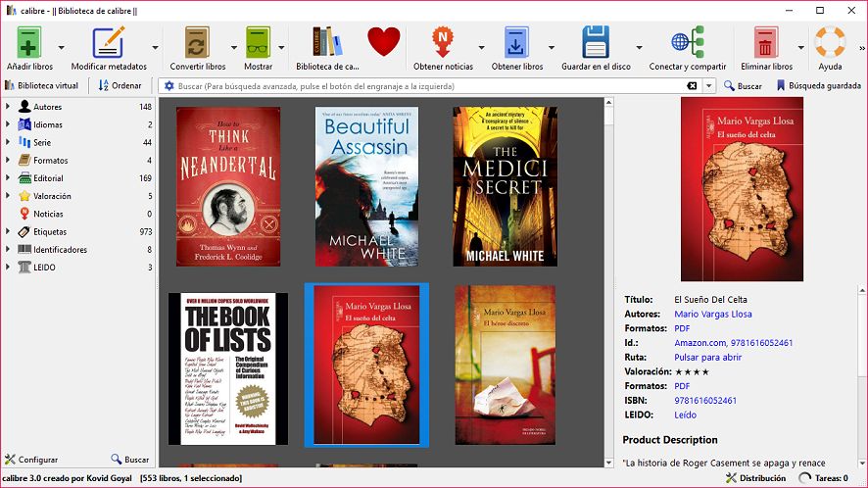
Task: Open the Amazon.com identifier link
Action: [x=699, y=343]
